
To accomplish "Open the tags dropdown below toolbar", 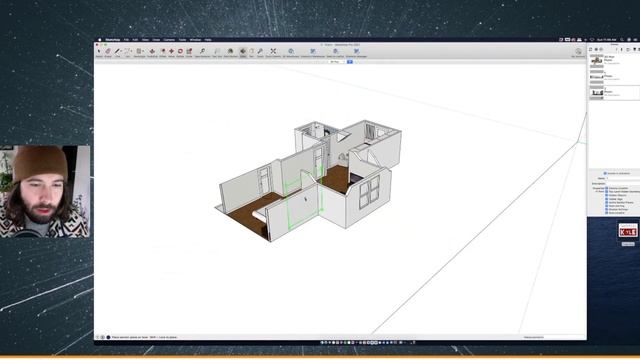I will [x=336, y=62].
